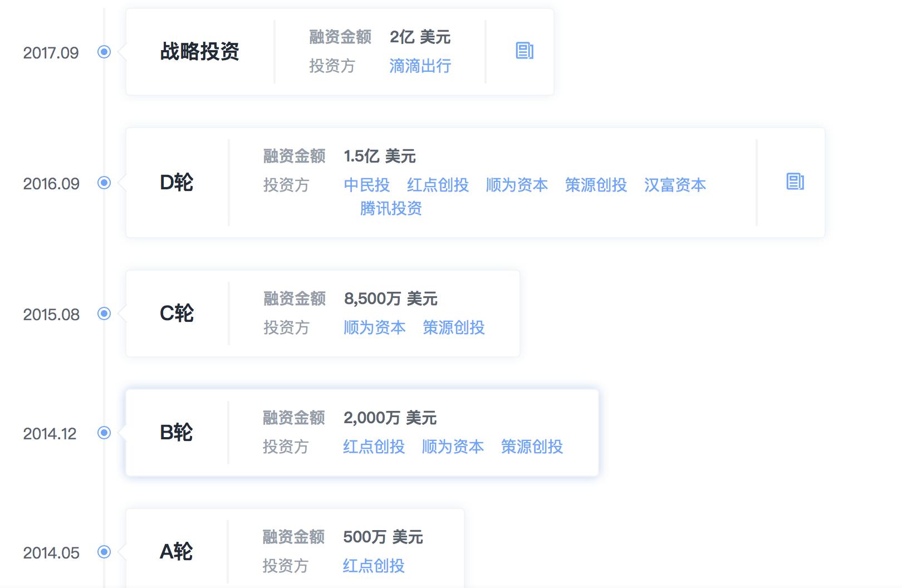Image resolution: width=902 pixels, height=588 pixels.
Task: Visit the 腾讯投资 investor link
Action: click(391, 209)
